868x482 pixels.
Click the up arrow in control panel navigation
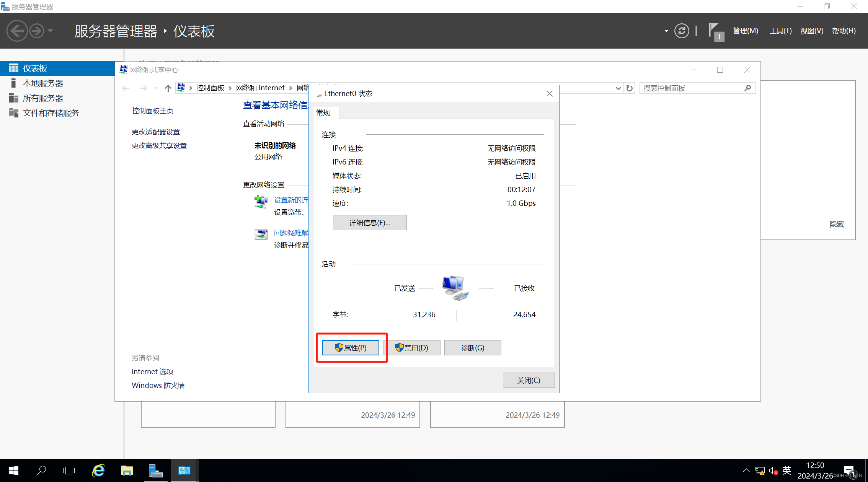pos(168,88)
